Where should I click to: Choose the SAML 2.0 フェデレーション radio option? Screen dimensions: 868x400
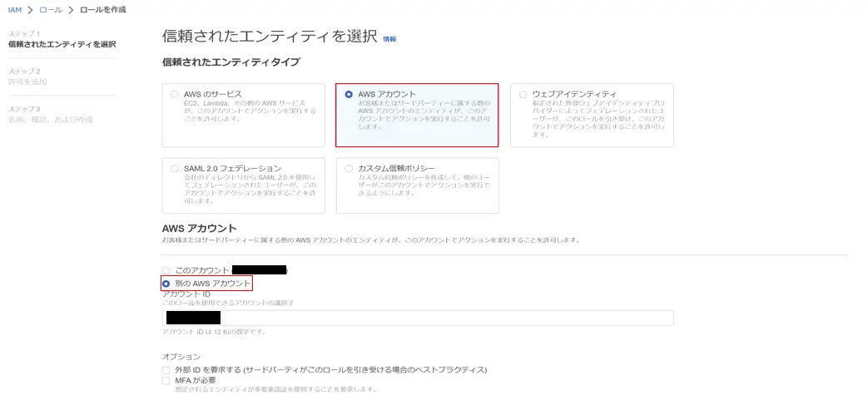pos(175,168)
